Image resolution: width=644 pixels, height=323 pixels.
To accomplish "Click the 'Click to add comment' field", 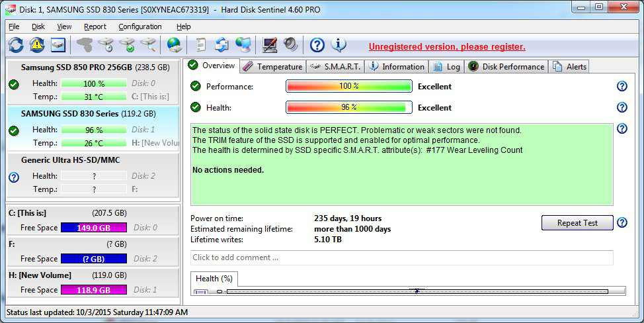I will click(x=402, y=257).
